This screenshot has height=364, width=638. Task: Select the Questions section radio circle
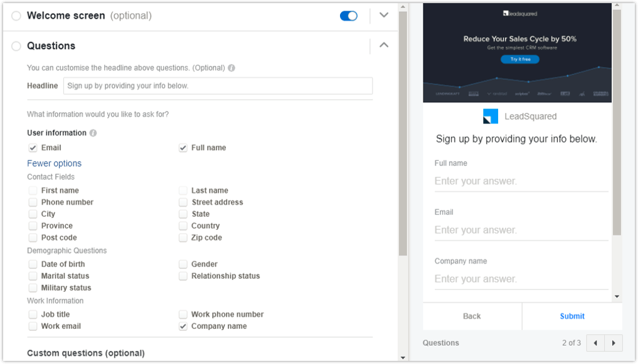coord(16,46)
